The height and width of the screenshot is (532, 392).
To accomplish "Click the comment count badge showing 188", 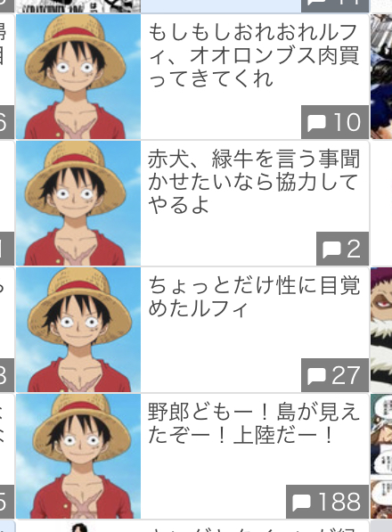I will click(x=327, y=502).
